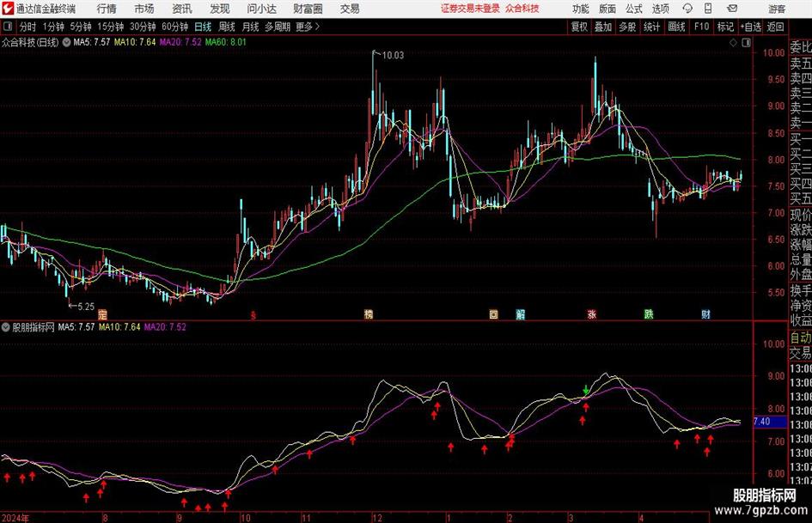Click the 证券交易未登录 login link
This screenshot has height=523, width=812.
pyautogui.click(x=470, y=9)
